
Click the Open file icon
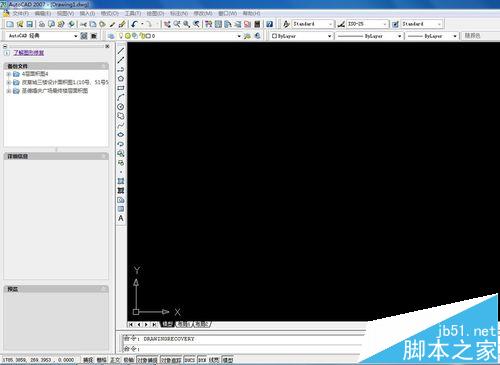20,24
